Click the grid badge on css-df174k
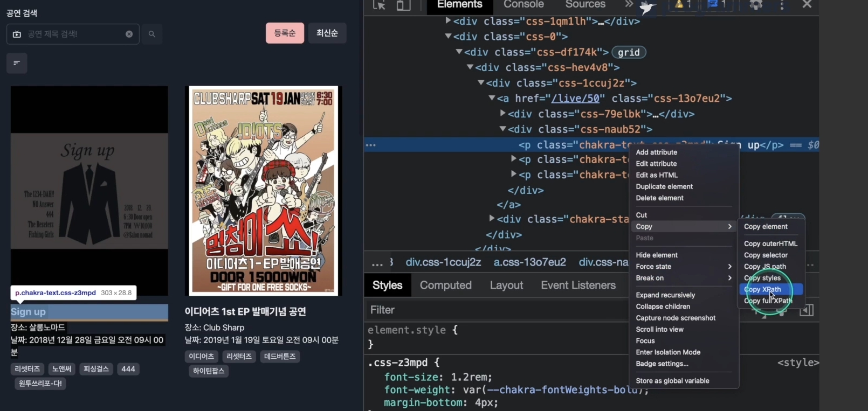Viewport: 868px width, 411px height. 629,52
